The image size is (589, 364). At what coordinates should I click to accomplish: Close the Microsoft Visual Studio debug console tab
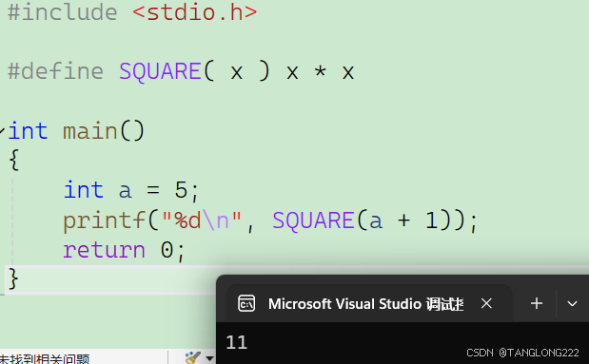486,303
